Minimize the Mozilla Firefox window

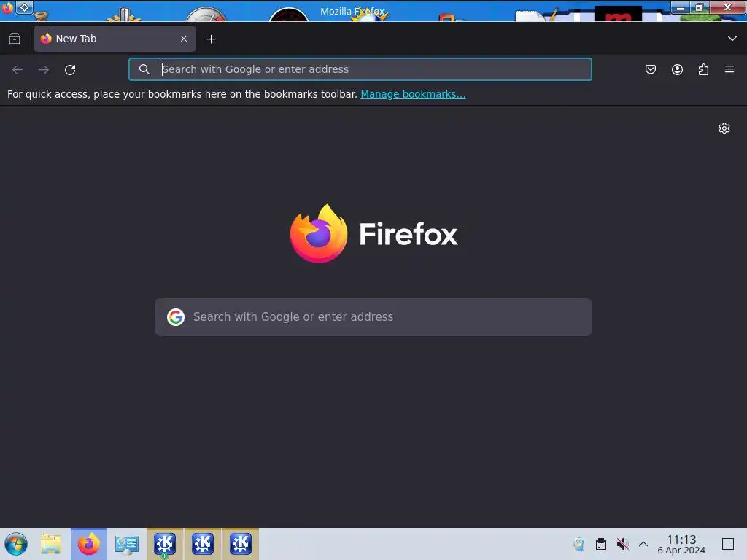point(681,7)
